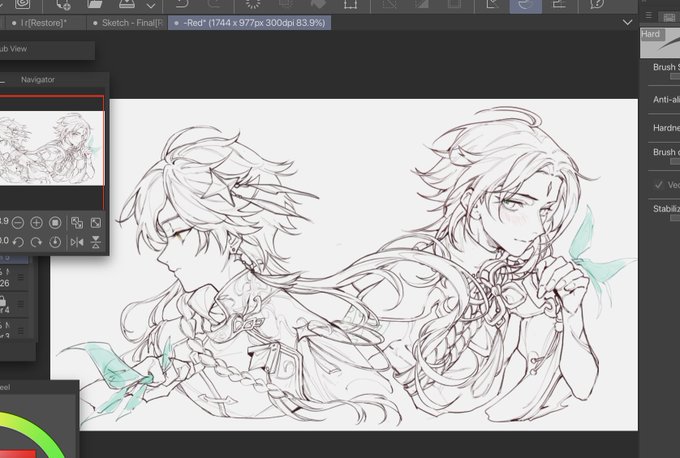Reset Navigator zoom to 100%

point(55,223)
